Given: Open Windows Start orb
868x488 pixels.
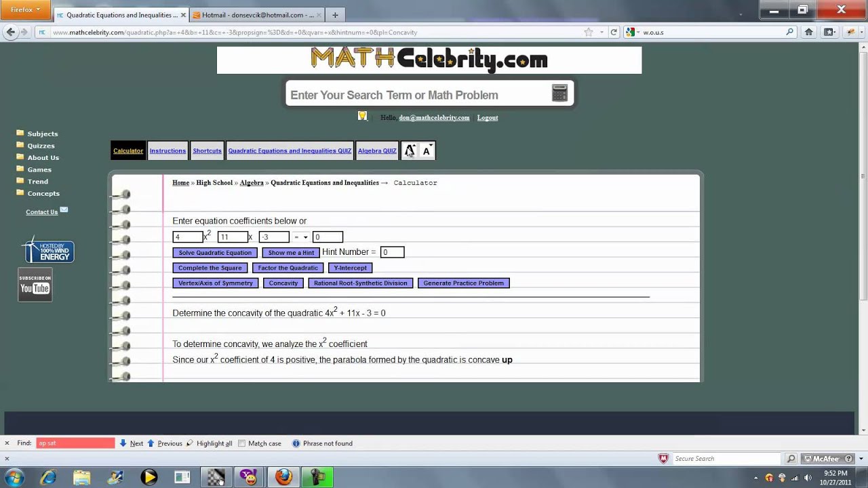Looking at the screenshot, I should click(x=14, y=477).
